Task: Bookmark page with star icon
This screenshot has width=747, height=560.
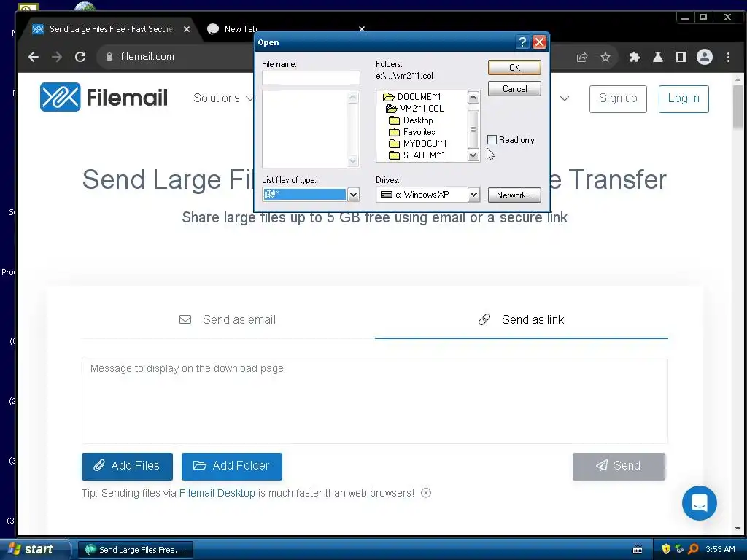Action: point(605,58)
